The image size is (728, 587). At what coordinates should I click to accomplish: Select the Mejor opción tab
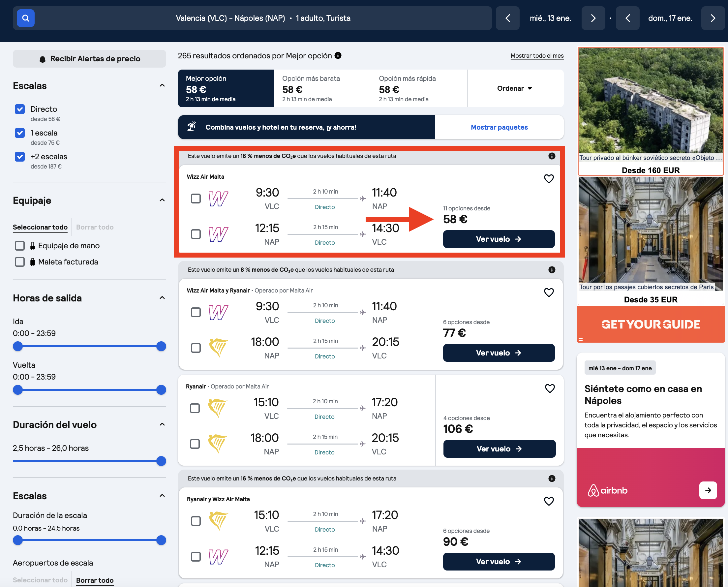tap(226, 89)
